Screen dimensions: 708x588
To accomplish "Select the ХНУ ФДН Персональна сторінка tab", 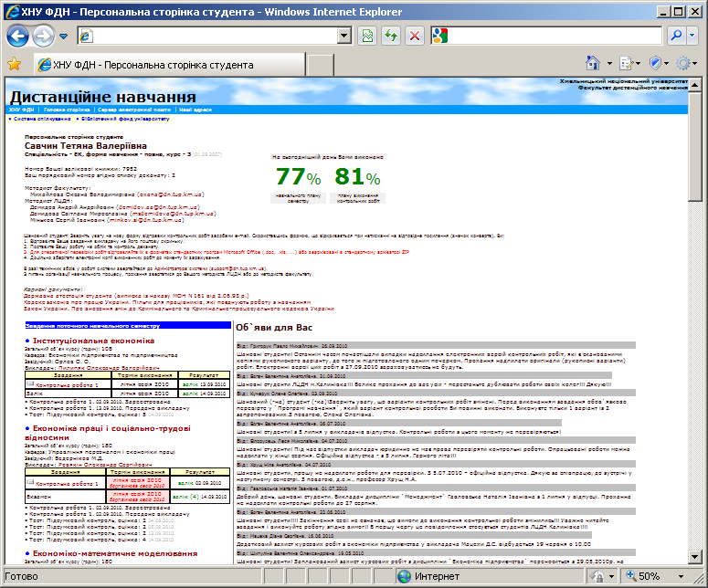I will (x=170, y=65).
